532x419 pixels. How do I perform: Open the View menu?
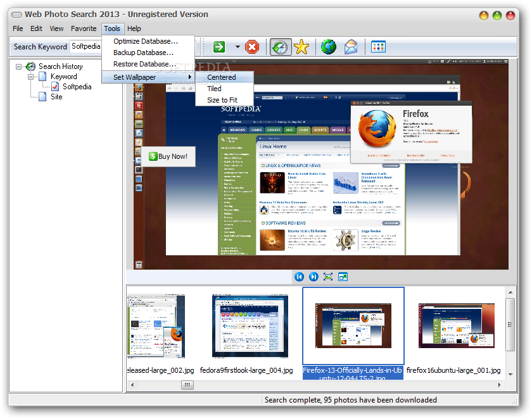click(x=56, y=28)
